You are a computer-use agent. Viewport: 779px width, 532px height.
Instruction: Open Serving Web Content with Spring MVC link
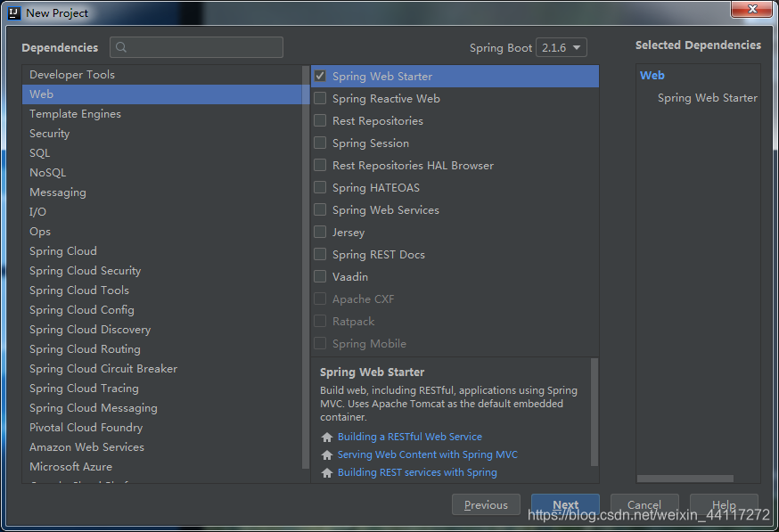click(x=427, y=454)
